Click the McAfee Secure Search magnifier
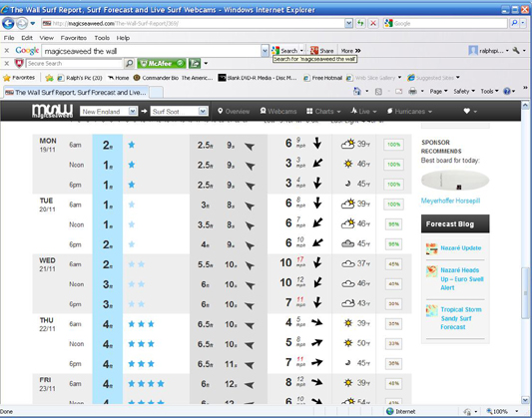532x418 pixels. (129, 63)
